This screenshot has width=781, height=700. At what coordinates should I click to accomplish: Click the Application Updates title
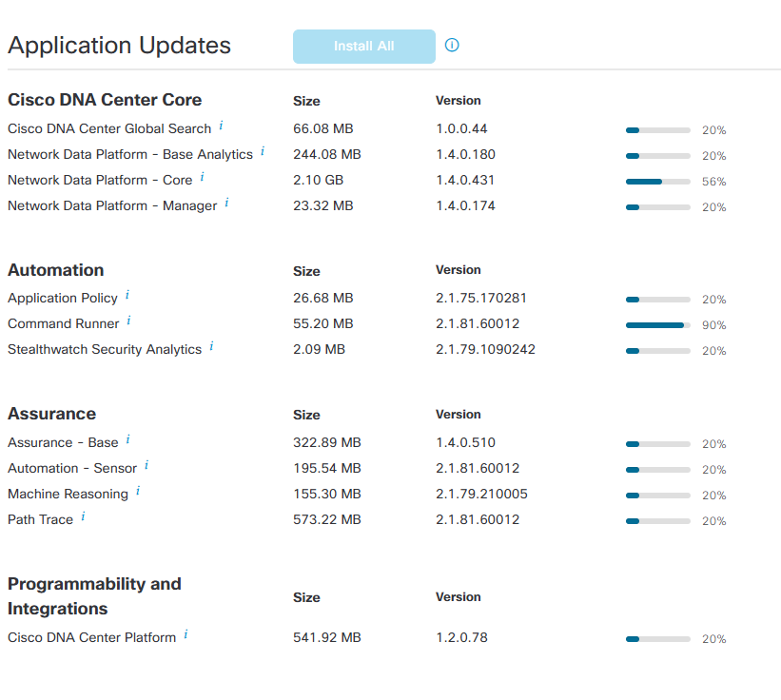pyautogui.click(x=120, y=46)
